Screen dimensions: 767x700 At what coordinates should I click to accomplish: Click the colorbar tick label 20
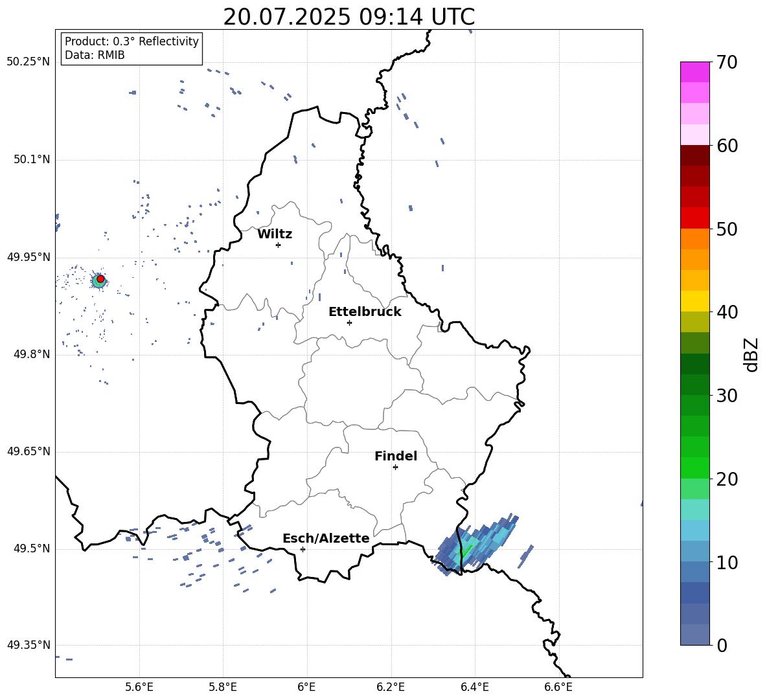tap(727, 479)
